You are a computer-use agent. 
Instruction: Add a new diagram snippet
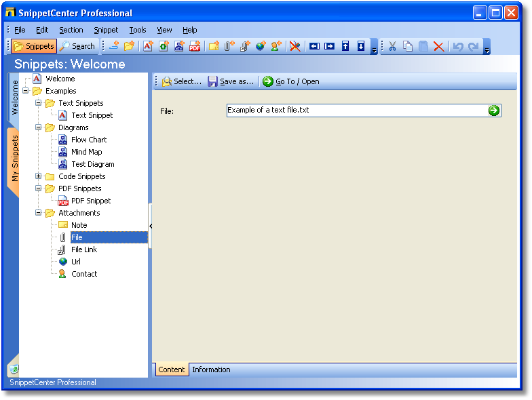pyautogui.click(x=179, y=46)
